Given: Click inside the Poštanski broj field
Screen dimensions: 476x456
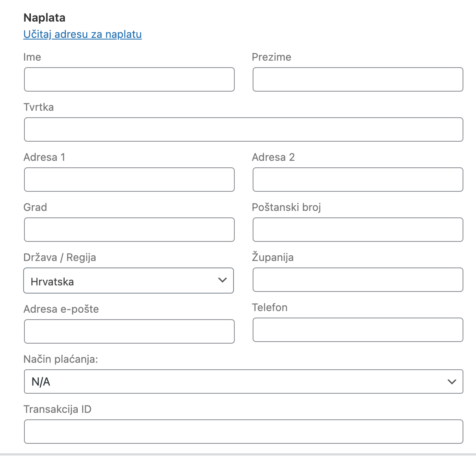Looking at the screenshot, I should (x=358, y=230).
